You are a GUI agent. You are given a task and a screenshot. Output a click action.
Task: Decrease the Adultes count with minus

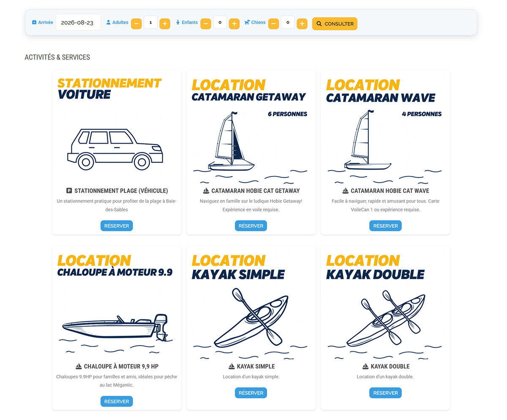point(136,24)
